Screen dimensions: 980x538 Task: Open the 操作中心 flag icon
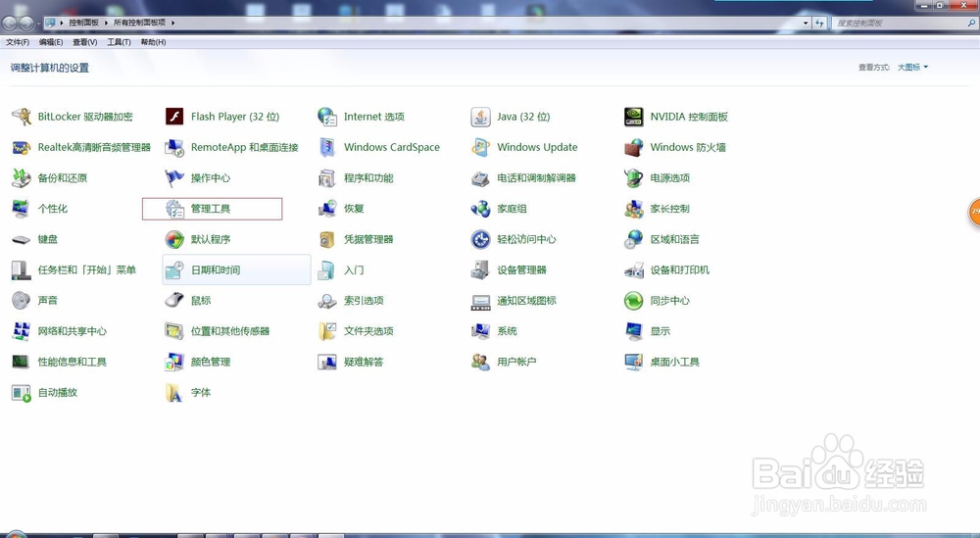174,178
